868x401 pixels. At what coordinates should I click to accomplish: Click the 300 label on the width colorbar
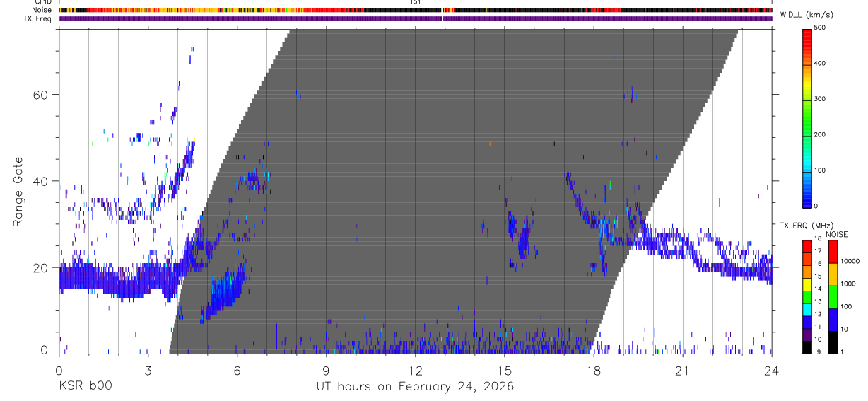click(x=821, y=99)
